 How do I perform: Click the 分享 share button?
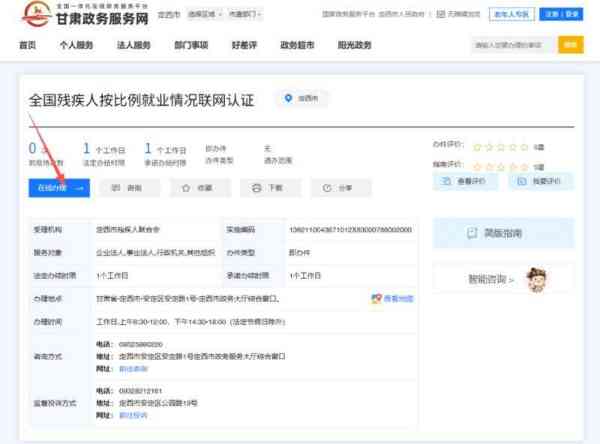click(341, 188)
